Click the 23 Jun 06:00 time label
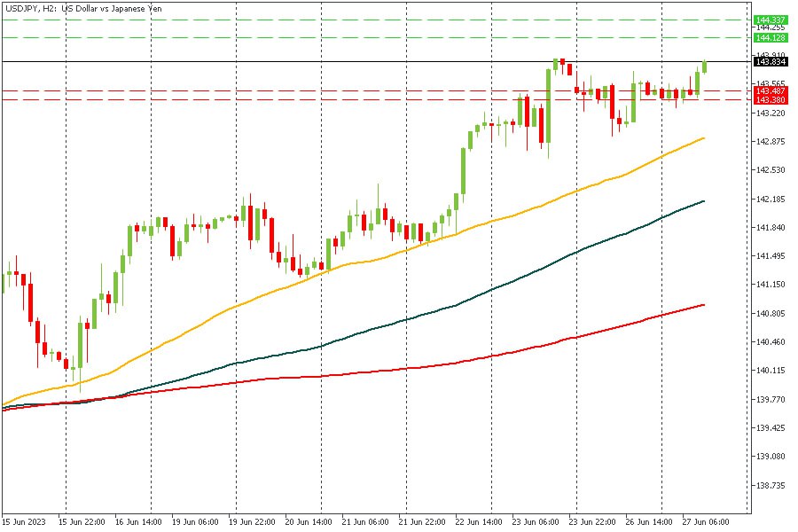This screenshot has height=532, width=798. click(x=536, y=522)
